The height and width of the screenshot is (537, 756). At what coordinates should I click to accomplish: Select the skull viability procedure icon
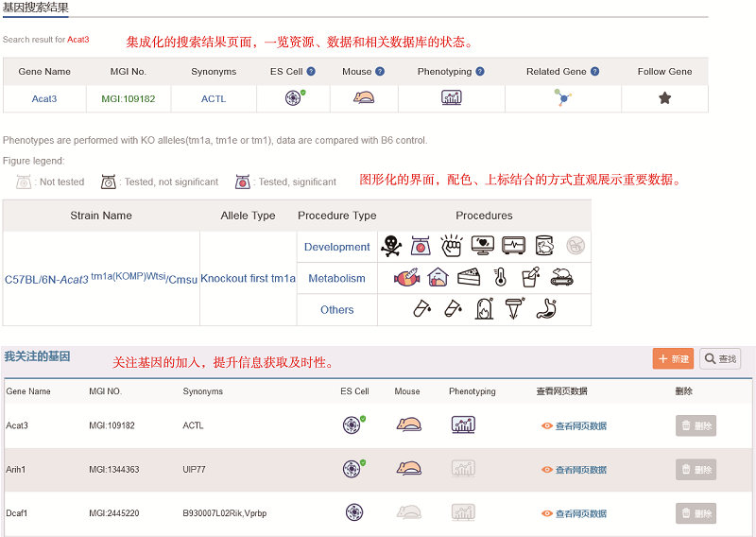(x=391, y=246)
